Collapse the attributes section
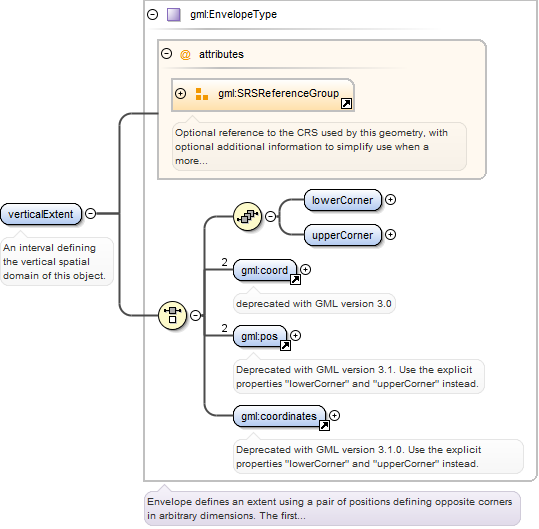The height and width of the screenshot is (529, 539). pos(166,54)
